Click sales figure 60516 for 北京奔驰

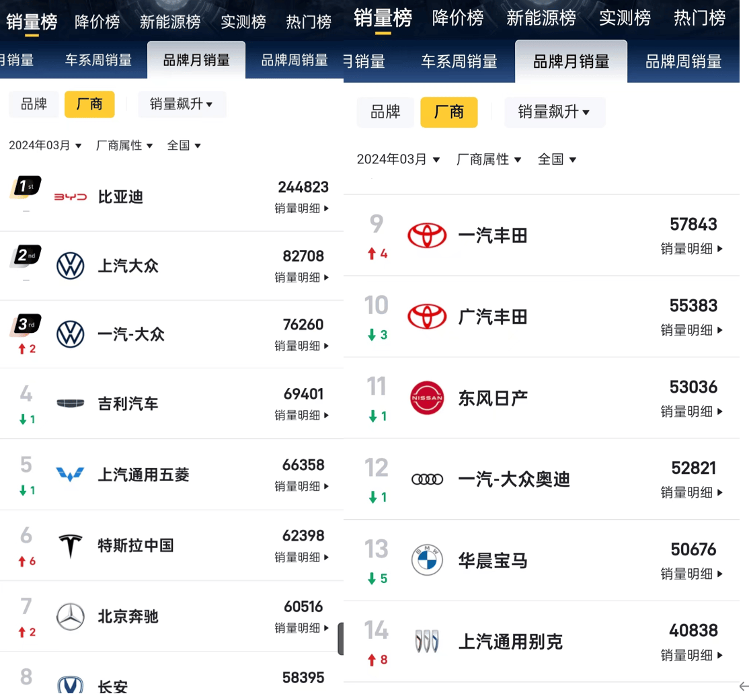point(303,607)
